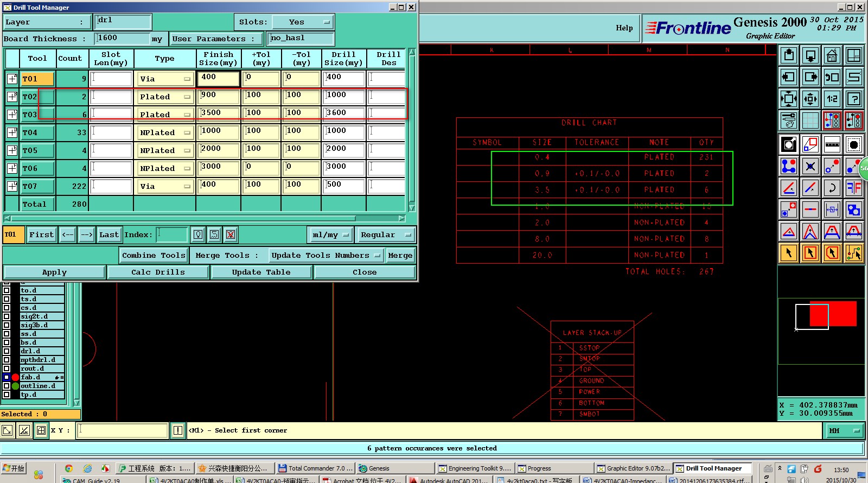Viewport: 868px width, 483px height.
Task: Click the Calc Drills button
Action: tap(158, 272)
